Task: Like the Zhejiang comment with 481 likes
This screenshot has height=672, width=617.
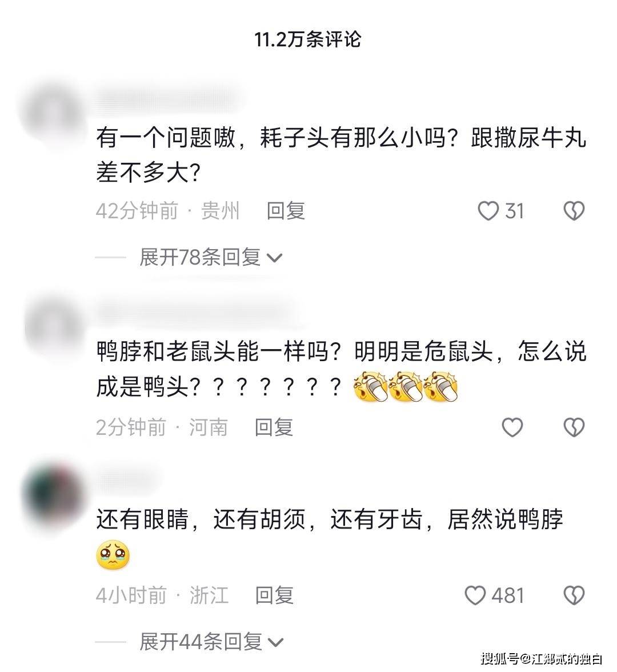Action: (x=475, y=595)
